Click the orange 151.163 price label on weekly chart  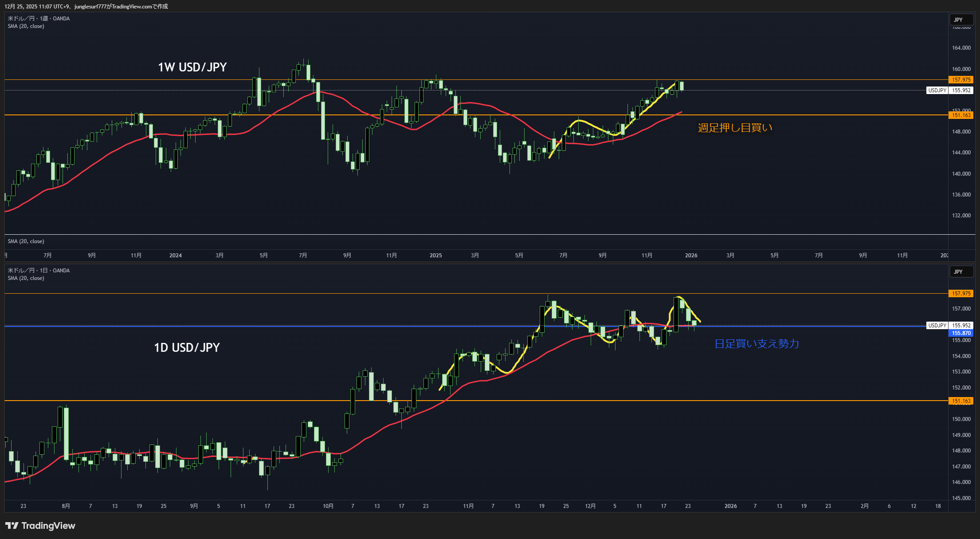click(x=960, y=115)
